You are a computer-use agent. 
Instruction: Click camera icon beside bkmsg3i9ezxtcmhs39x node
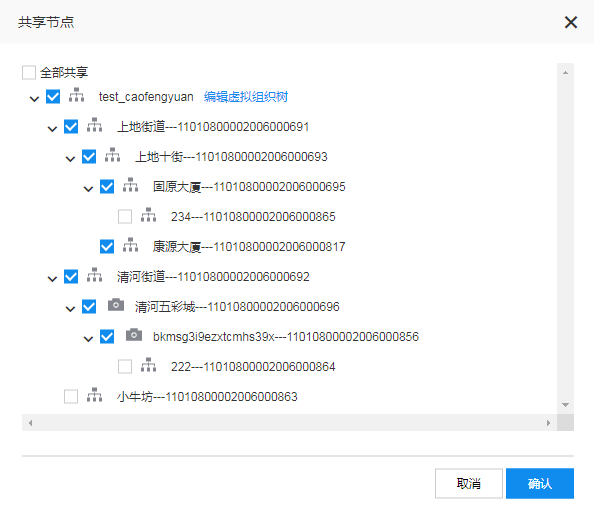click(134, 335)
